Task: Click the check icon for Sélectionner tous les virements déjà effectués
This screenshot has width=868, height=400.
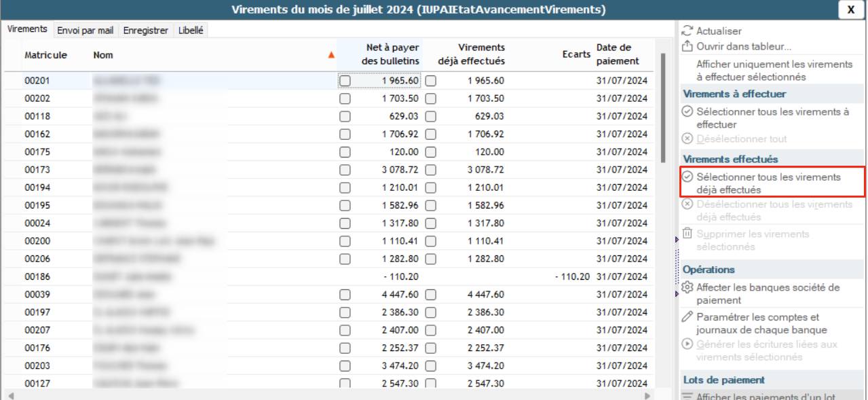Action: 687,177
